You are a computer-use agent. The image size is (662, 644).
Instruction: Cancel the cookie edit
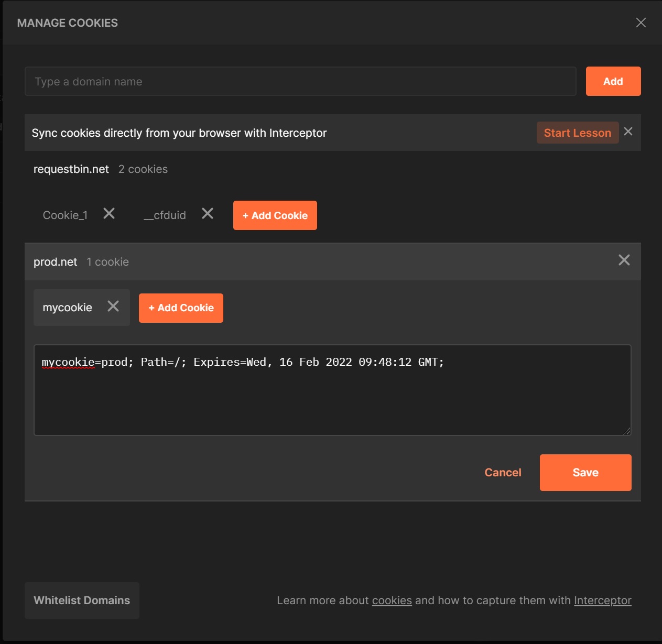[502, 473]
